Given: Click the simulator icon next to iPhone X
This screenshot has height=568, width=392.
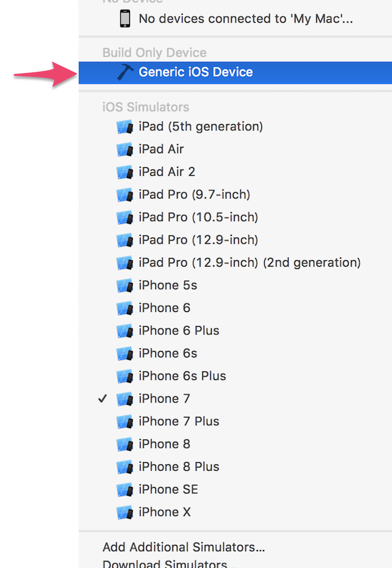Looking at the screenshot, I should pos(125,512).
